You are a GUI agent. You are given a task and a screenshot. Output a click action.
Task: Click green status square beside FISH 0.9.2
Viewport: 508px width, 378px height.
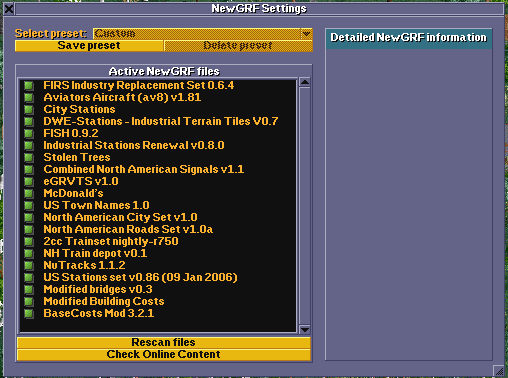click(x=29, y=134)
